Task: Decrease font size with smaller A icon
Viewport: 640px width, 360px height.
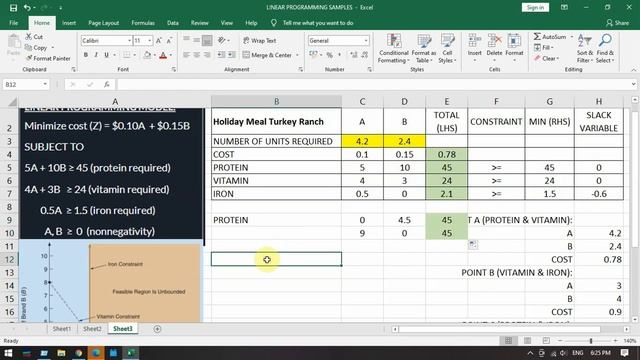Action: point(169,40)
